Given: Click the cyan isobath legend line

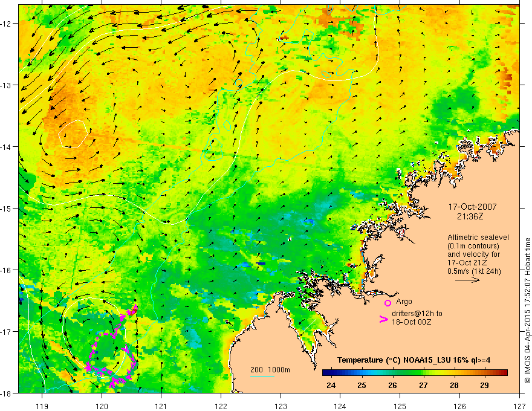Looking at the screenshot, I should point(262,376).
